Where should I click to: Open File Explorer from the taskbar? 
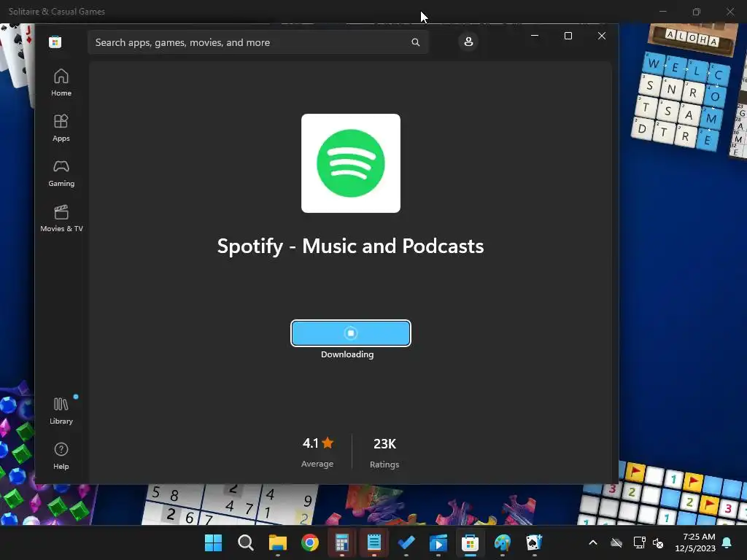pos(278,542)
